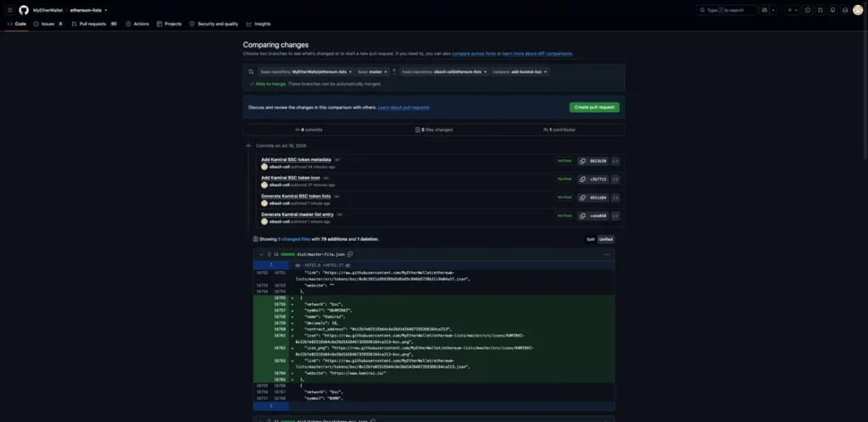Screen dimensions: 868x422
Task: Browse repository at commit cada868
Action: pyautogui.click(x=615, y=216)
